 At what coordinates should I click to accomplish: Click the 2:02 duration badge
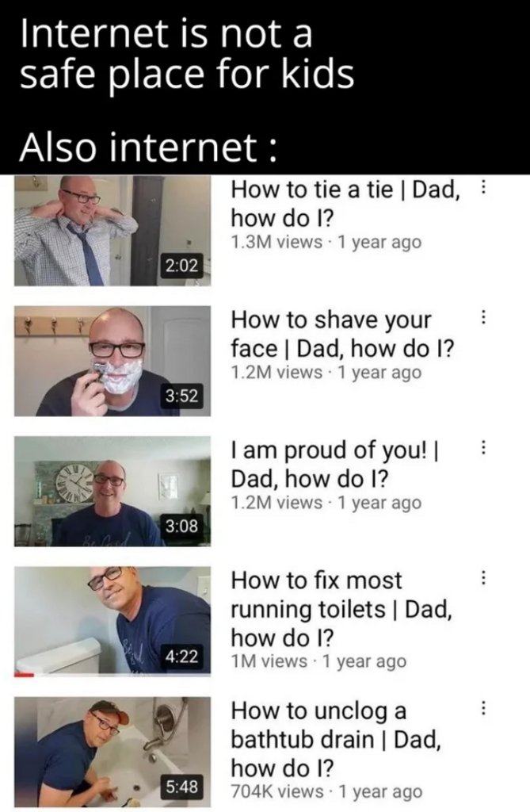pyautogui.click(x=181, y=266)
